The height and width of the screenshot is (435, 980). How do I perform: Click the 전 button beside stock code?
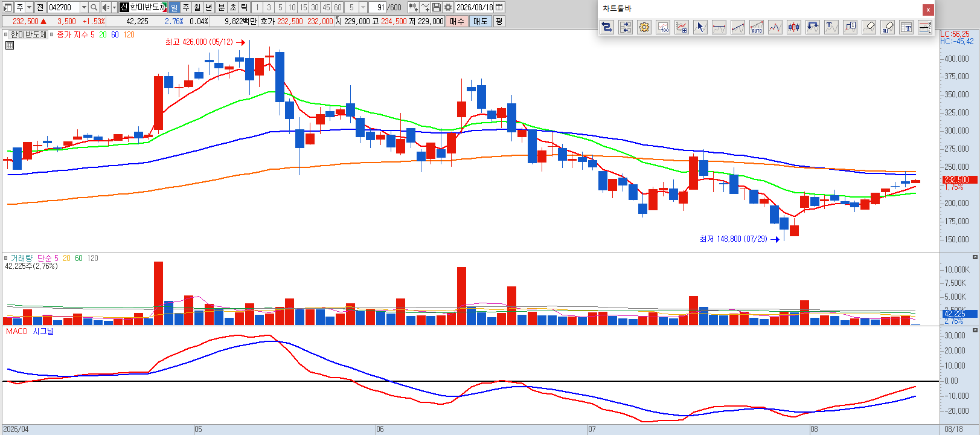[x=40, y=7]
